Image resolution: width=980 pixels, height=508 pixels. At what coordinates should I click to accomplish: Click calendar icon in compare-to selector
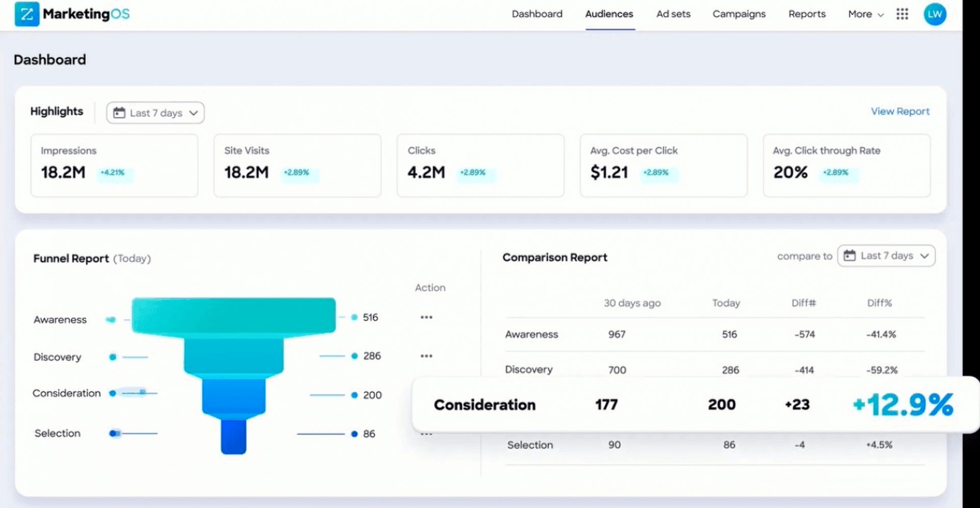pyautogui.click(x=849, y=256)
